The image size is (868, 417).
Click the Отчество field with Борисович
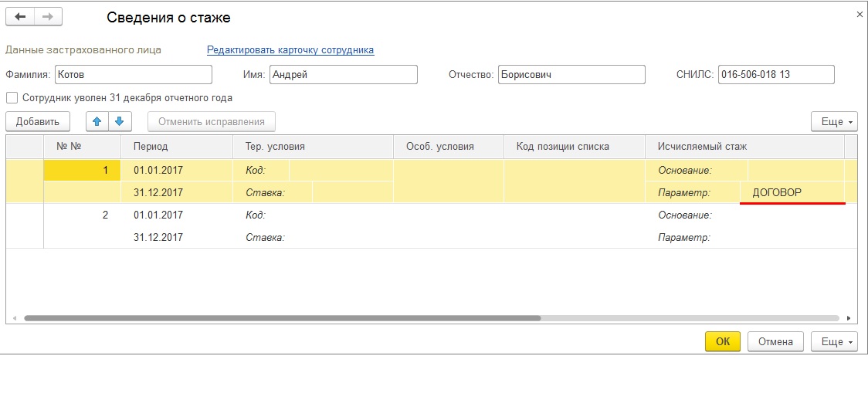pyautogui.click(x=571, y=74)
